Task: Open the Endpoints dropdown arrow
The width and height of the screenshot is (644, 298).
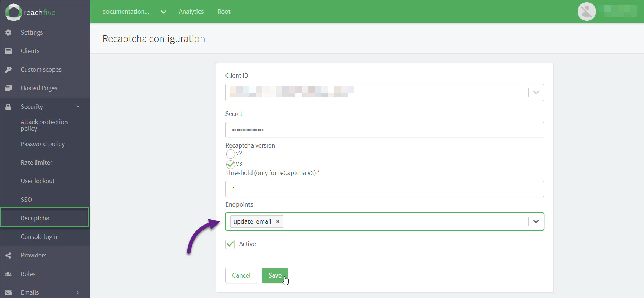Action: pyautogui.click(x=536, y=221)
